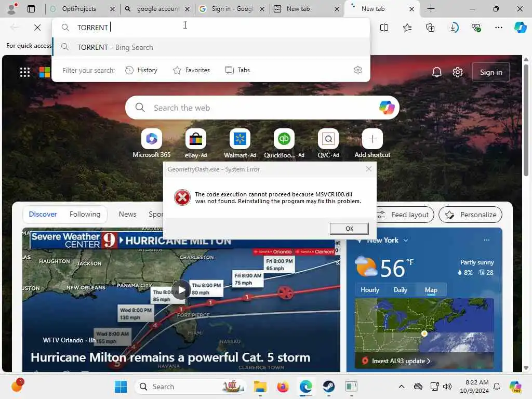Filter address bar search by History

141,70
